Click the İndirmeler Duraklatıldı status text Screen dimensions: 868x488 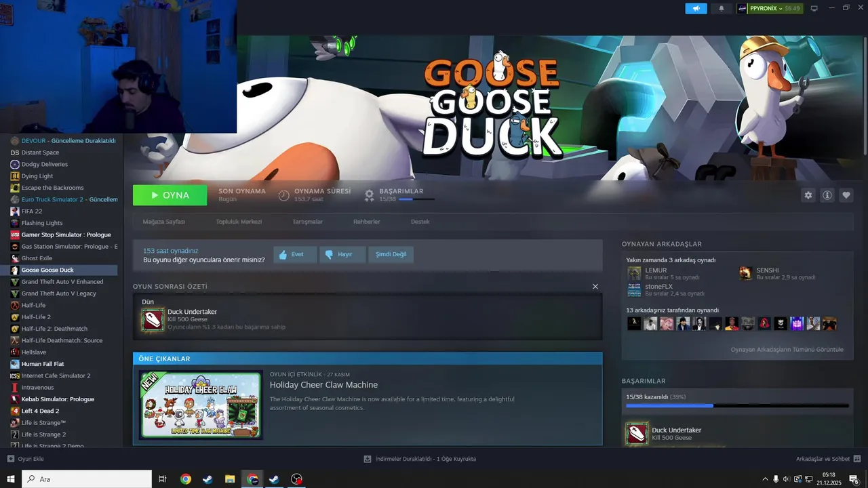click(426, 459)
